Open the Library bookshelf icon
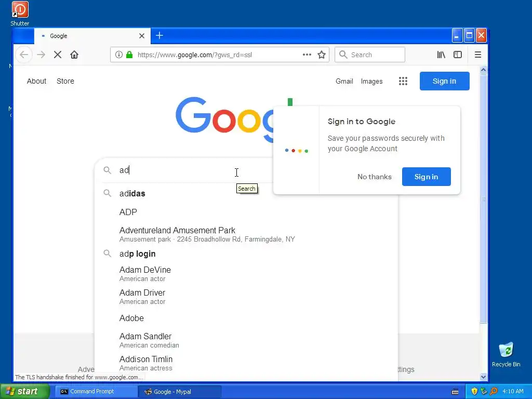The image size is (532, 399). [x=441, y=55]
